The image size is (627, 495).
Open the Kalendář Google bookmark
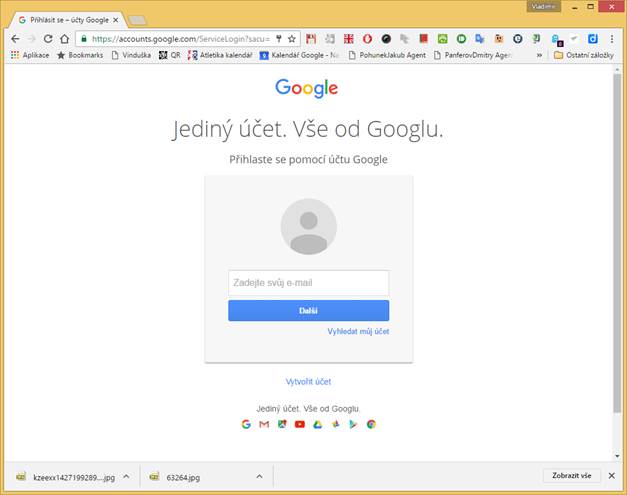tap(299, 55)
